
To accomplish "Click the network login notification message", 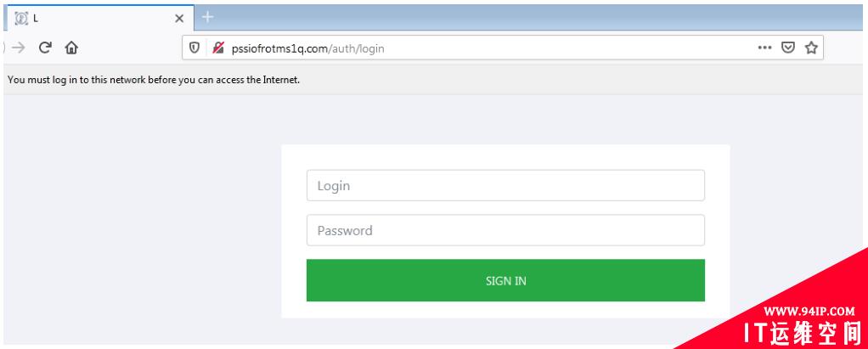I will pos(154,80).
